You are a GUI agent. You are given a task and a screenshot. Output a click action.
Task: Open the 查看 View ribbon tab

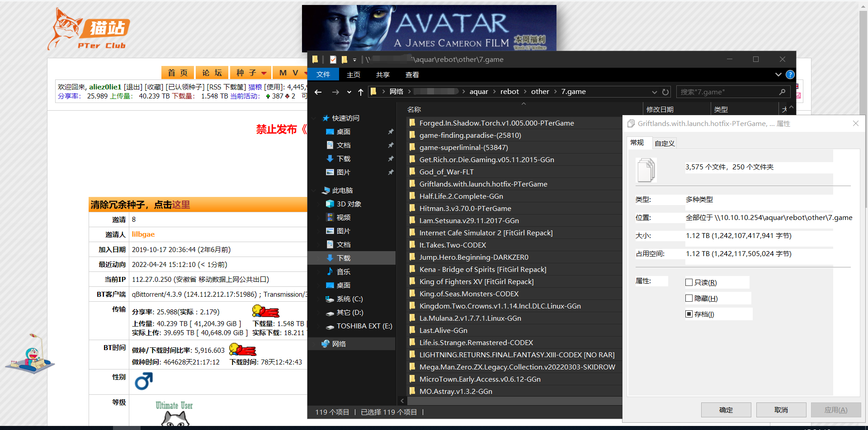pyautogui.click(x=412, y=75)
